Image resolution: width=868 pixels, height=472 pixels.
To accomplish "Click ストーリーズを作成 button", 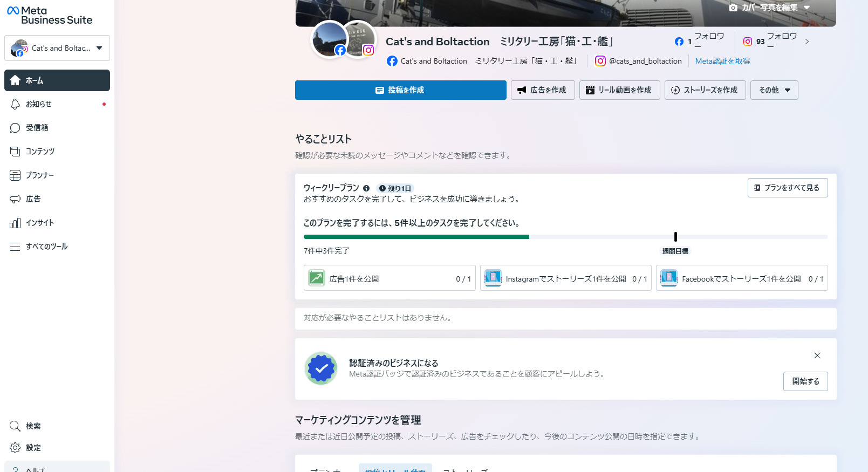I will point(705,90).
